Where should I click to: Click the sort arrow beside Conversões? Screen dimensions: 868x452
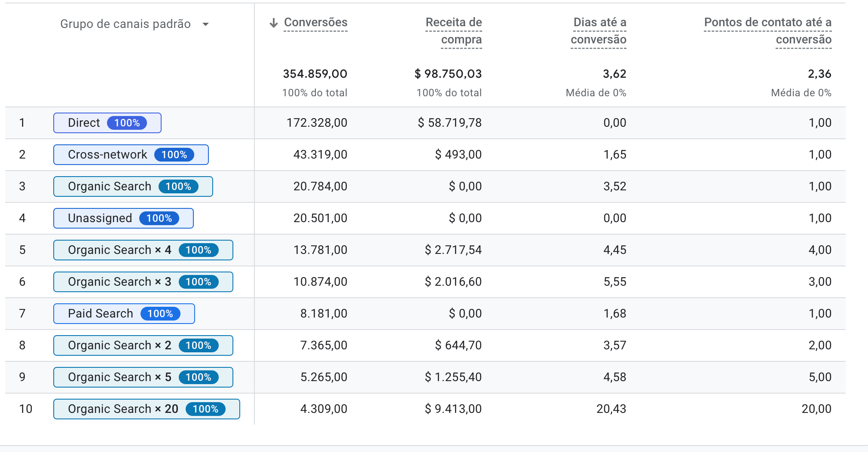[273, 23]
